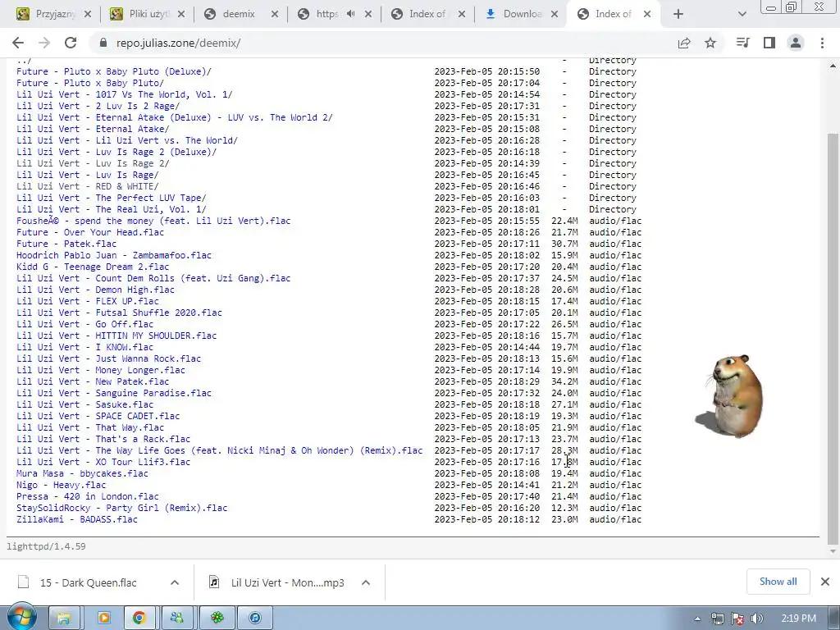Screen dimensions: 840x630
Task: Reload the current page
Action: [x=71, y=43]
